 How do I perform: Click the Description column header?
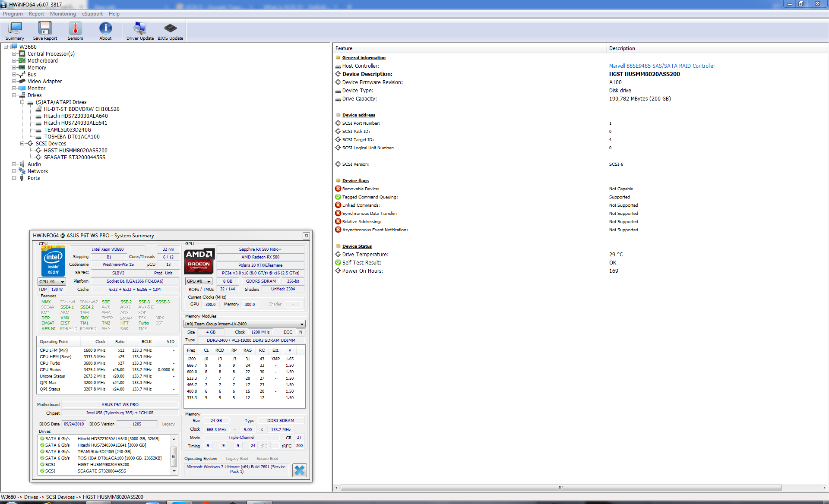tap(717, 48)
